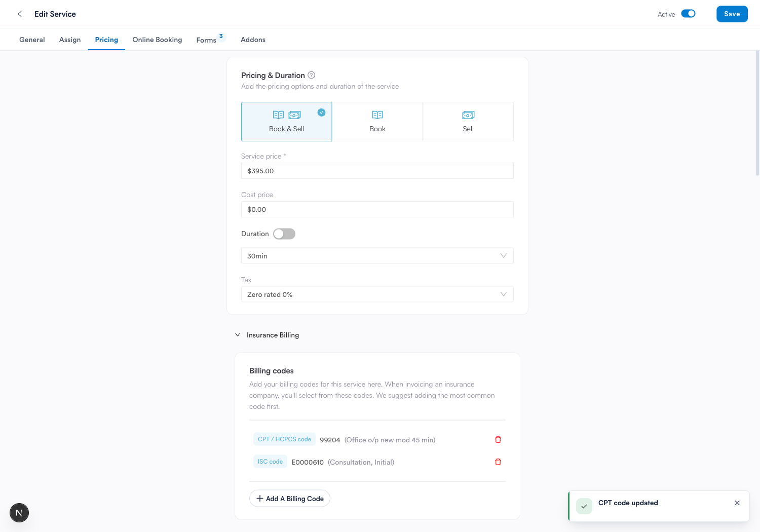
Task: Open the Pricing tab
Action: pos(106,40)
